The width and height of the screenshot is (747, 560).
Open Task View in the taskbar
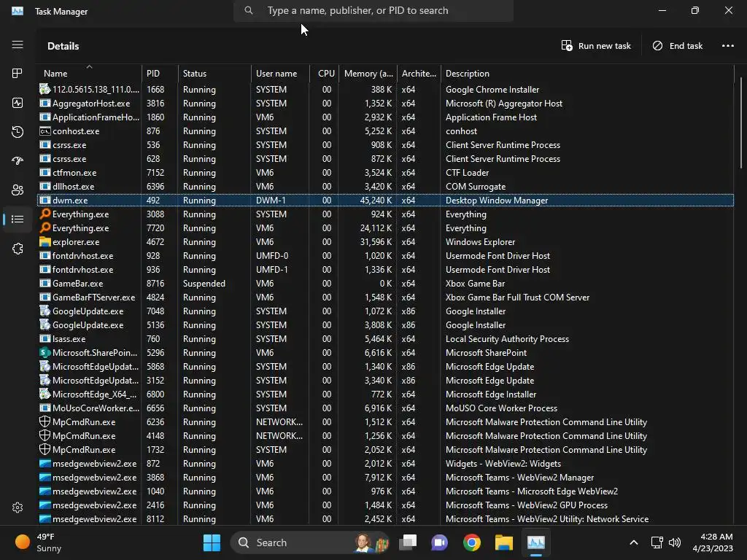pos(408,542)
